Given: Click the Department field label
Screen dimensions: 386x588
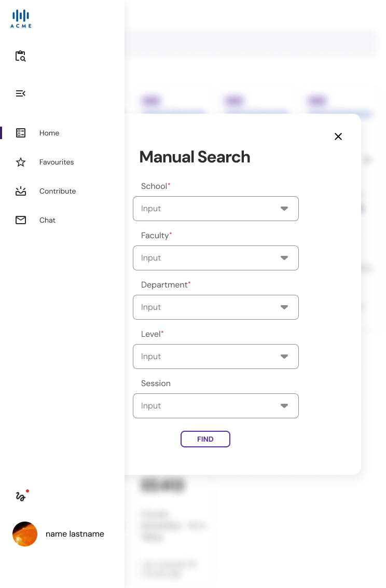Looking at the screenshot, I should click(164, 284).
